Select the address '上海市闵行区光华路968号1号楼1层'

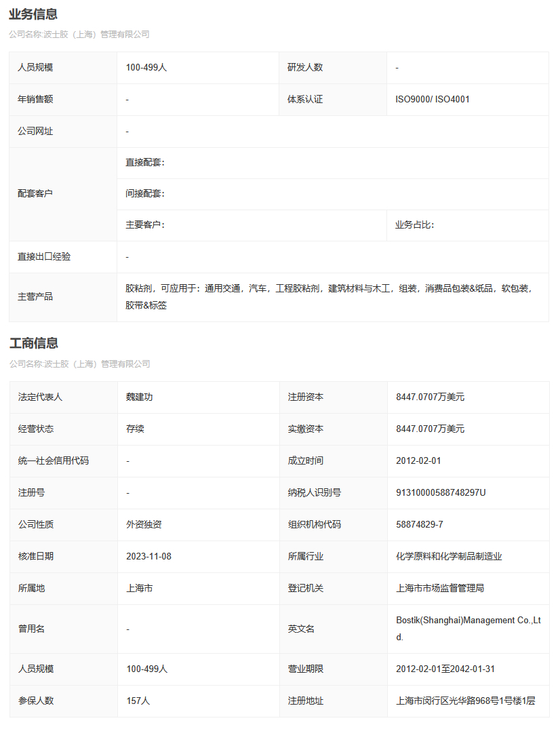point(466,701)
